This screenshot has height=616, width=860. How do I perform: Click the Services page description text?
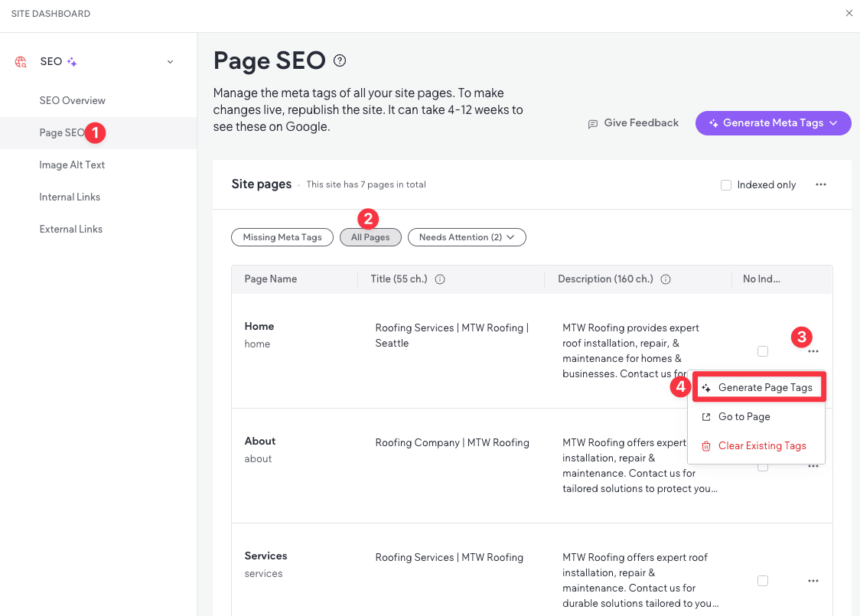click(x=640, y=580)
